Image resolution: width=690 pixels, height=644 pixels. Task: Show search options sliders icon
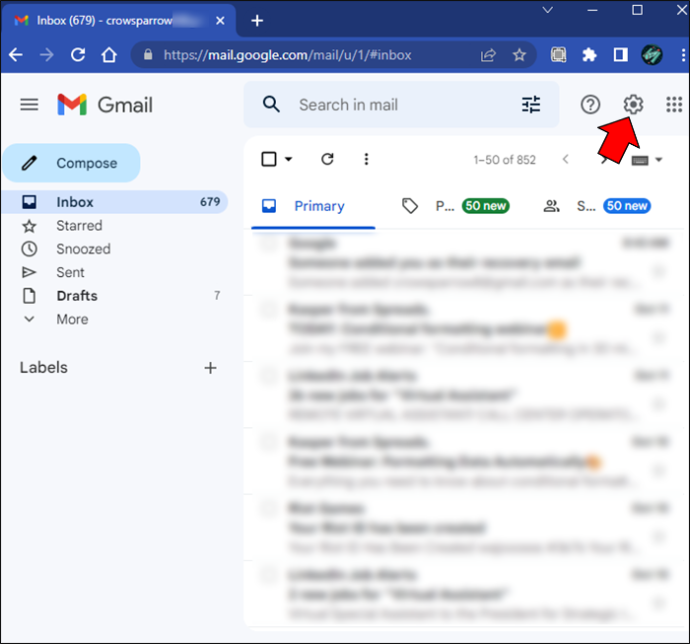[531, 105]
